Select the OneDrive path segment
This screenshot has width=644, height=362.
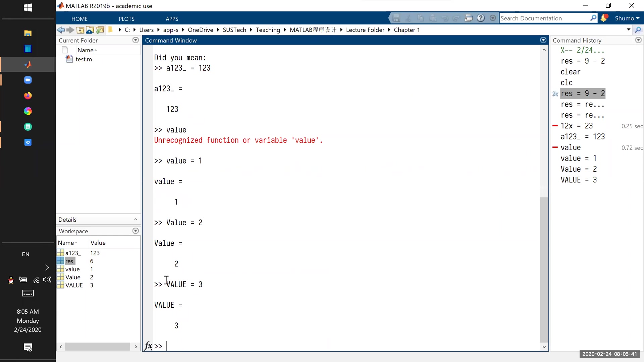click(x=200, y=30)
